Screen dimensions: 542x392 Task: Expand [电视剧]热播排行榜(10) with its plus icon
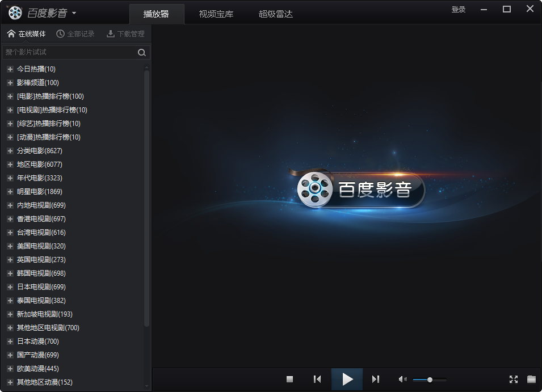pyautogui.click(x=10, y=110)
